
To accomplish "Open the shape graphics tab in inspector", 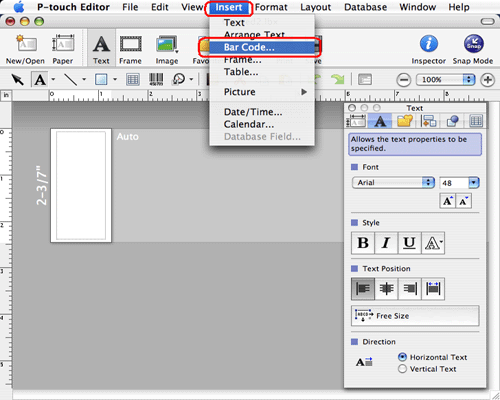I will coord(452,121).
